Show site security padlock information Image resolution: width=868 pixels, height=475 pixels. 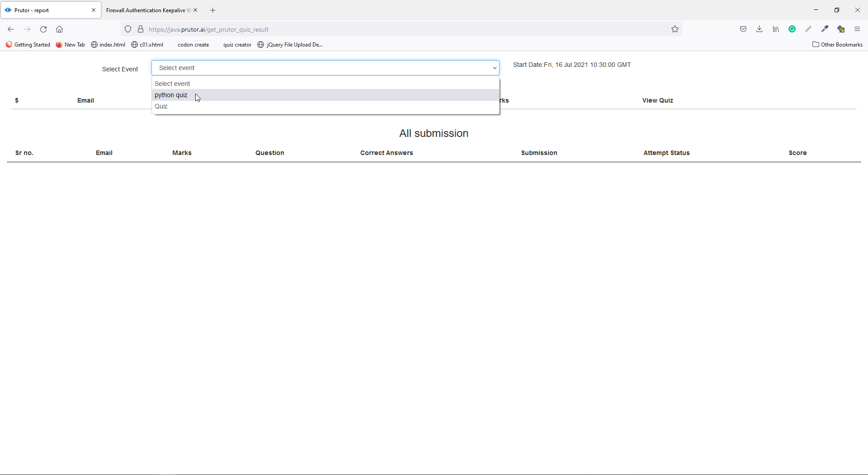click(141, 29)
